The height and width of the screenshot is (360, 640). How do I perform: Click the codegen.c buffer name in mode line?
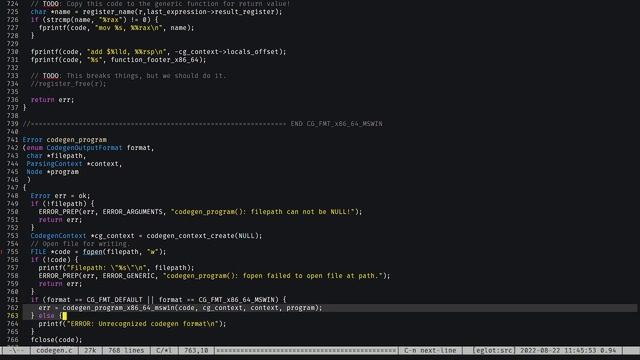click(x=54, y=350)
